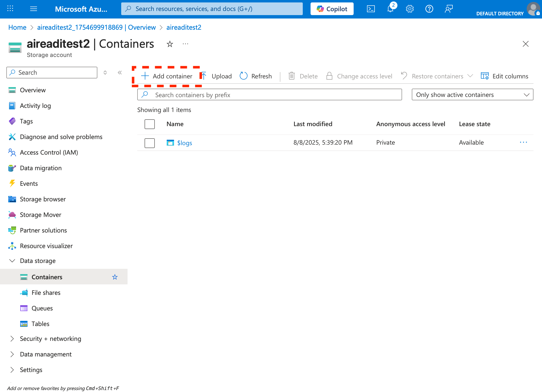The height and width of the screenshot is (392, 542).
Task: Click the Add container button
Action: (x=167, y=76)
